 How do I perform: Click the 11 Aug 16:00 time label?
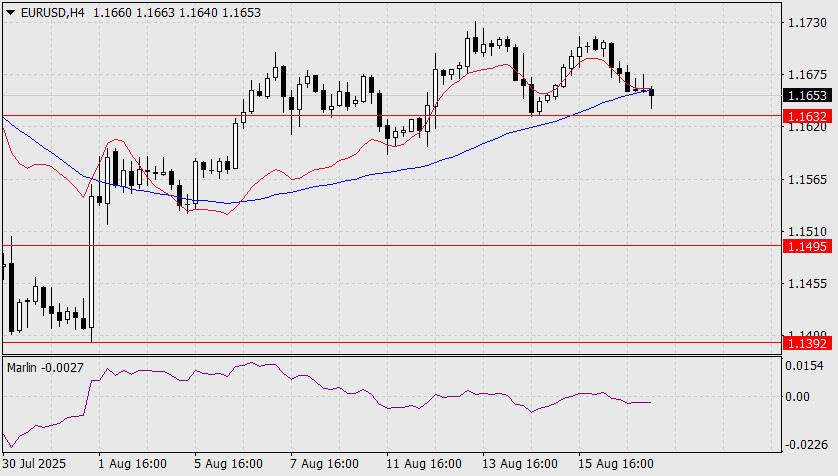coord(424,463)
